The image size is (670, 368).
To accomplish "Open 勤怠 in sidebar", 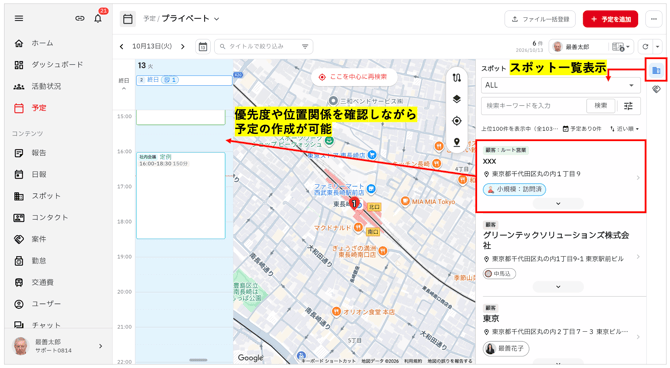I will coord(38,261).
